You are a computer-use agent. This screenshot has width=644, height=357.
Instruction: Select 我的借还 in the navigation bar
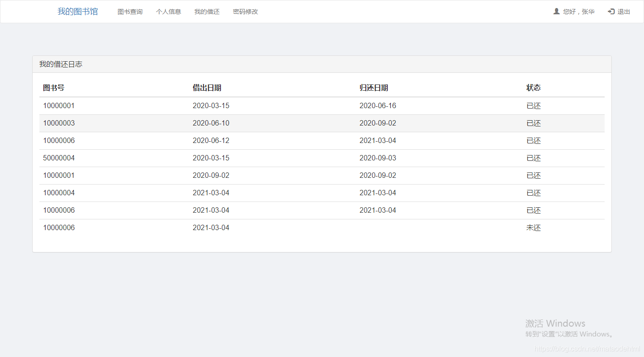(207, 12)
